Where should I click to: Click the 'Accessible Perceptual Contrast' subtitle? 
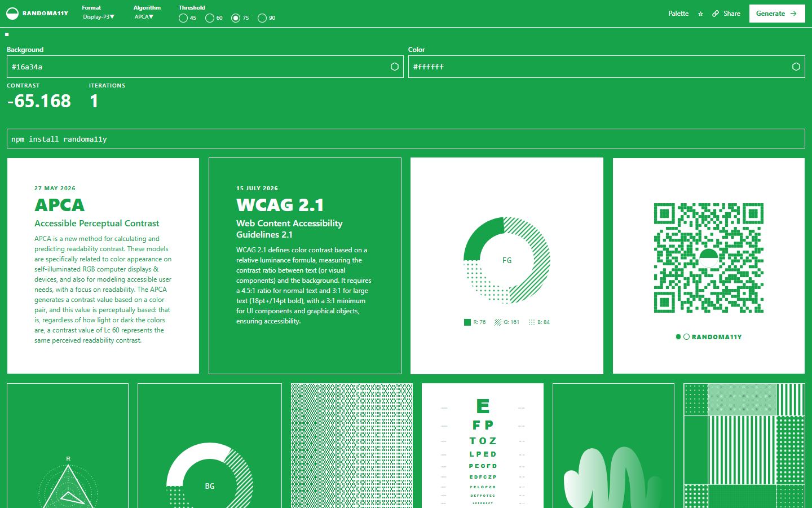[x=97, y=224]
